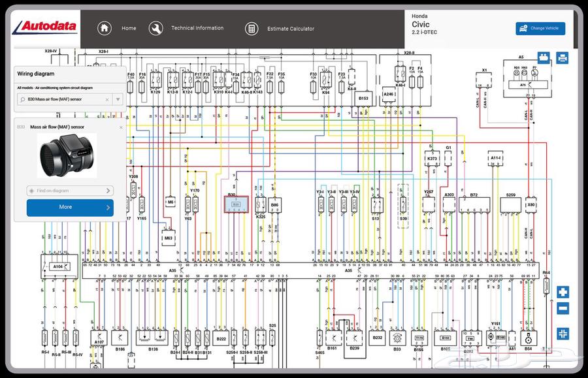Open the Technical Information menu item
The height and width of the screenshot is (378, 588).
[x=197, y=28]
